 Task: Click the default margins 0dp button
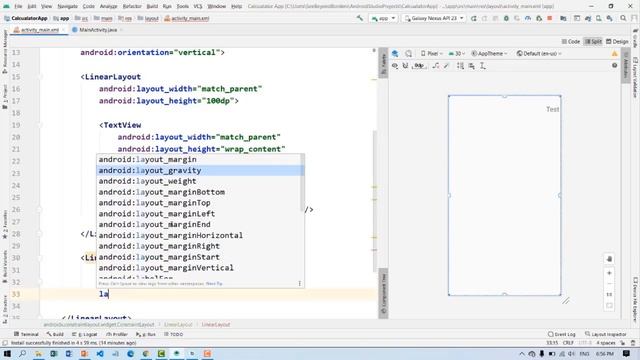point(419,66)
